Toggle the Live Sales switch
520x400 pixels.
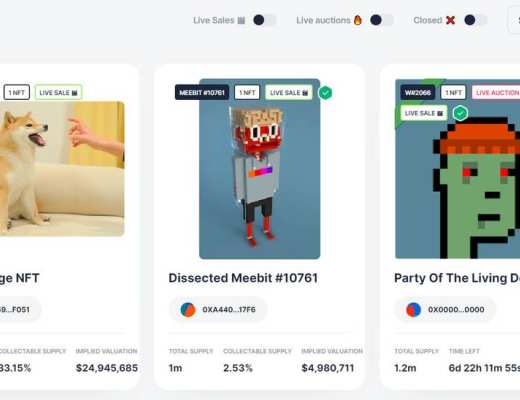click(264, 20)
